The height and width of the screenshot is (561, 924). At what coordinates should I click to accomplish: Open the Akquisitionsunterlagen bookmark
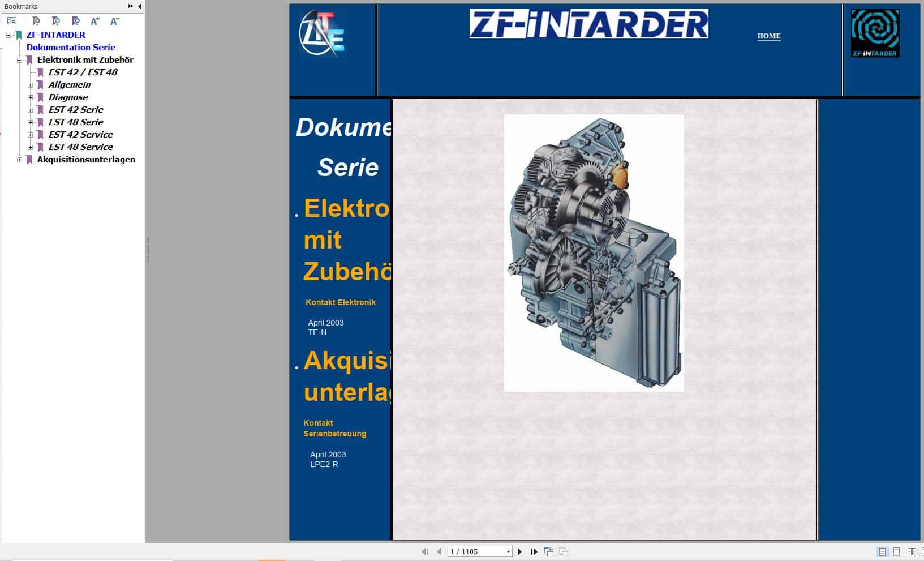[86, 160]
